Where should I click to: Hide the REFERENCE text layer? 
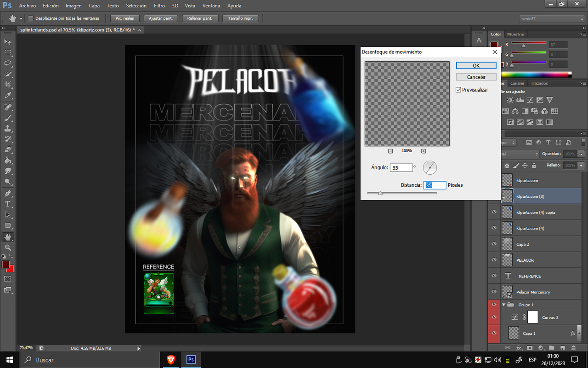tap(494, 276)
